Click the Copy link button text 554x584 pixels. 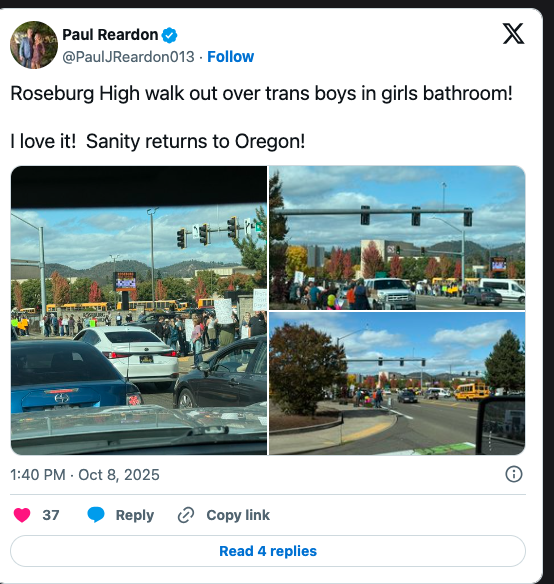(238, 515)
